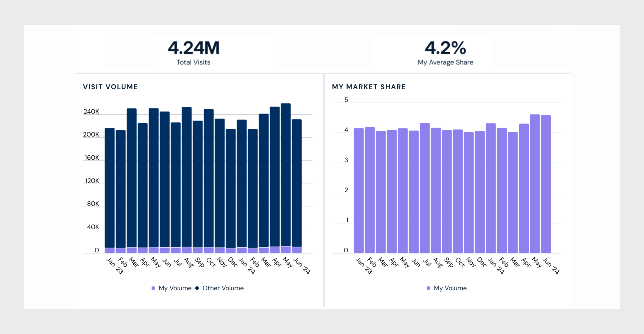Select the Total Visits label
The image size is (644, 334).
[x=194, y=62]
